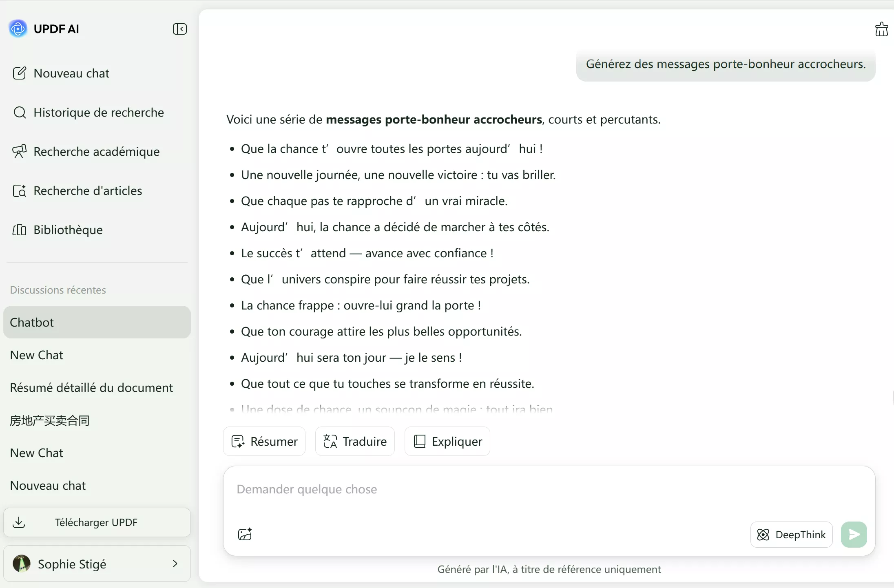Expand the Discussions récentes list
Image resolution: width=894 pixels, height=588 pixels.
point(57,290)
